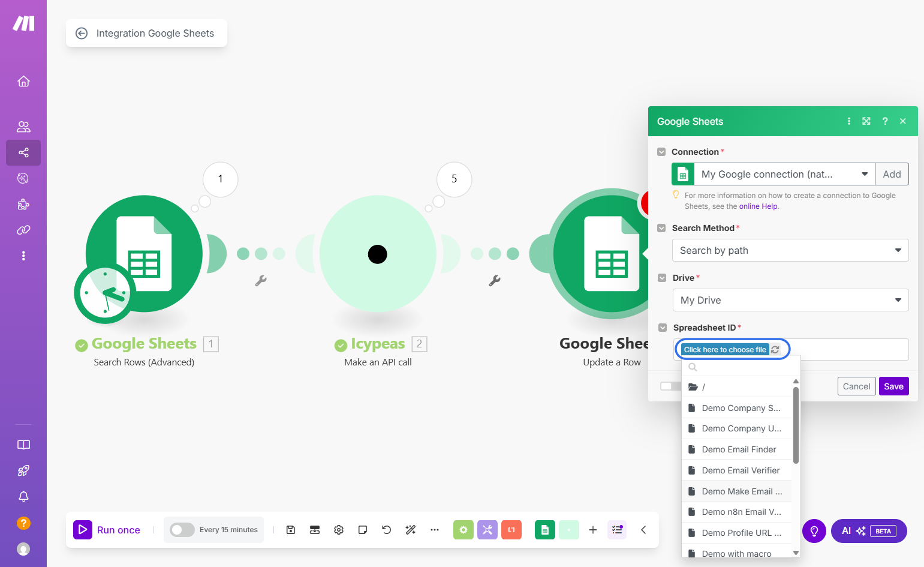
Task: Click the back arrow beside Integration Google Sheets
Action: point(82,34)
